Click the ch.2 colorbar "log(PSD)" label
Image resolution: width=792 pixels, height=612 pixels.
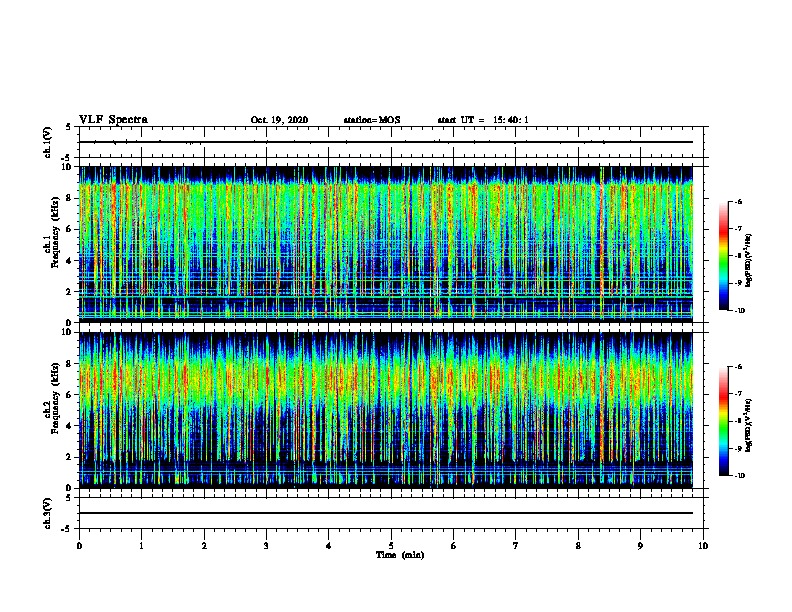[x=748, y=426]
